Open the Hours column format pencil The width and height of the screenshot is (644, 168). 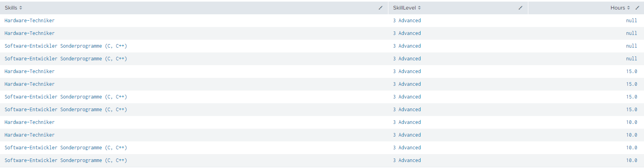pyautogui.click(x=637, y=8)
